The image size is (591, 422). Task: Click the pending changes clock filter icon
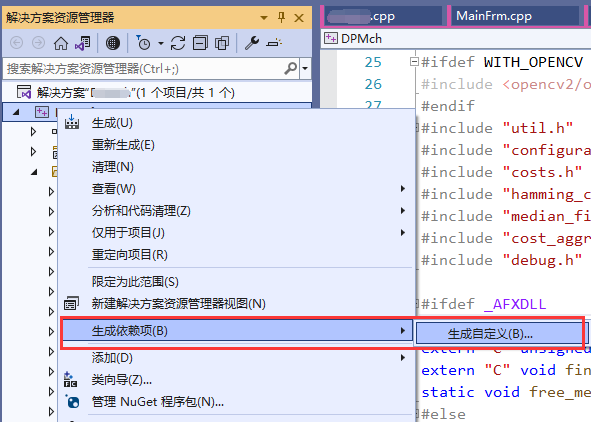tap(143, 43)
